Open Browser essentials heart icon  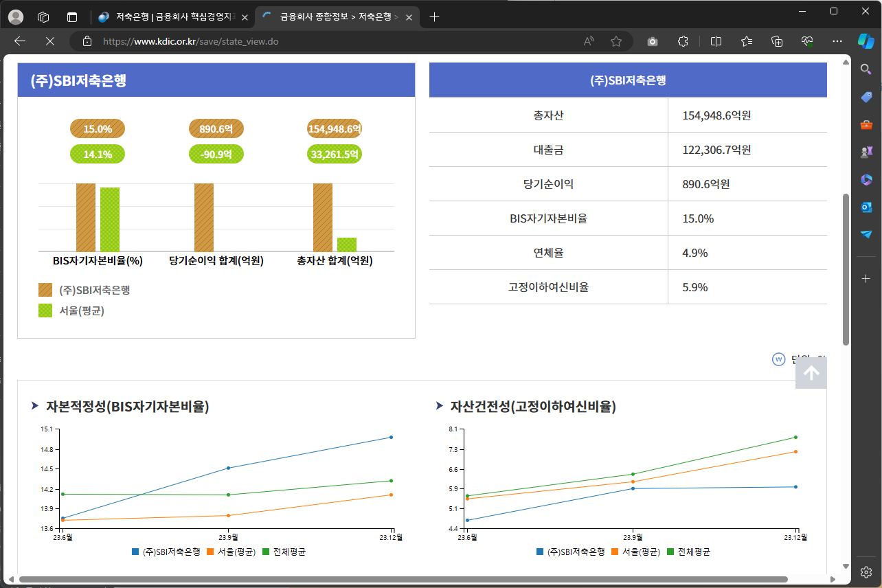point(807,41)
